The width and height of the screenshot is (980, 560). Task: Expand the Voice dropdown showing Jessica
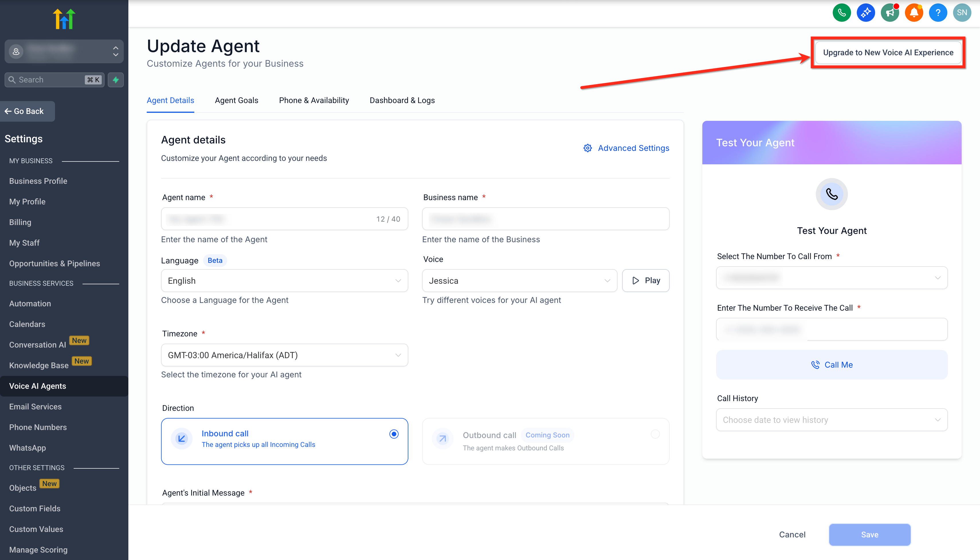[x=519, y=280]
